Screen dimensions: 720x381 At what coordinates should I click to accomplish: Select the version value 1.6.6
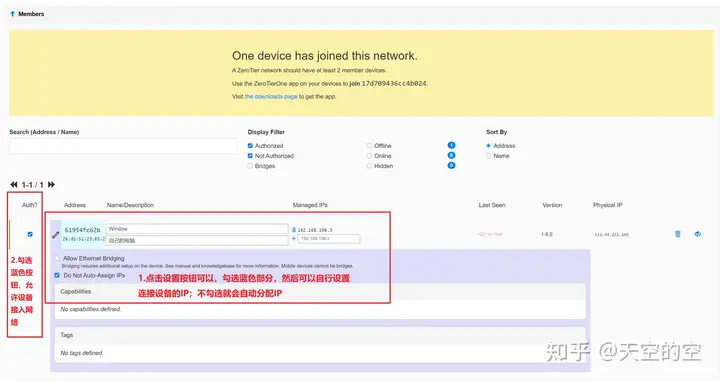pos(547,234)
